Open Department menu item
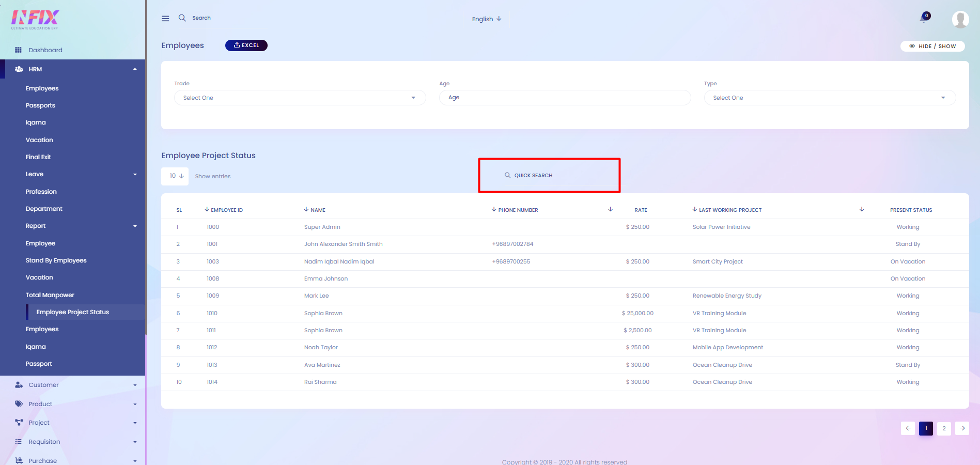The image size is (980, 465). (44, 209)
